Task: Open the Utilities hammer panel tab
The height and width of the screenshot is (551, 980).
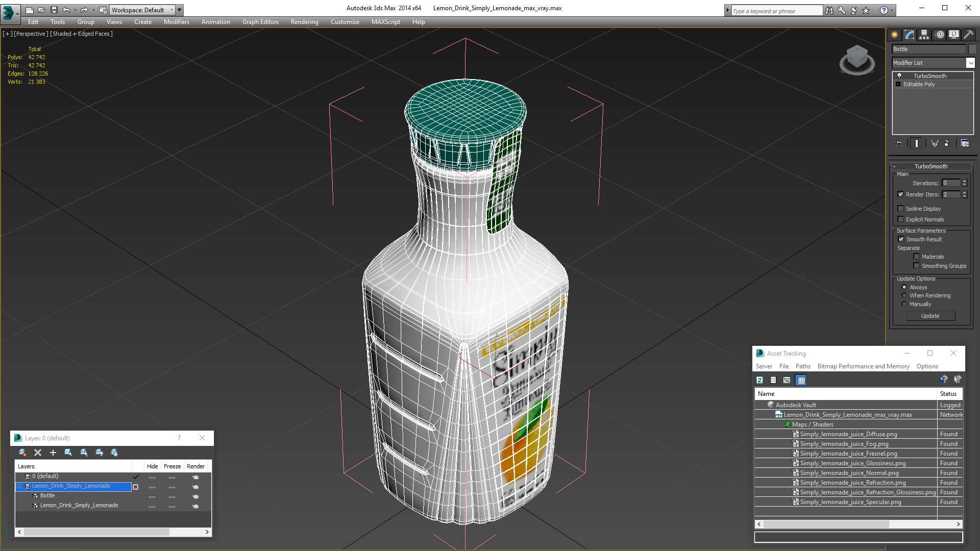Action: coord(968,35)
